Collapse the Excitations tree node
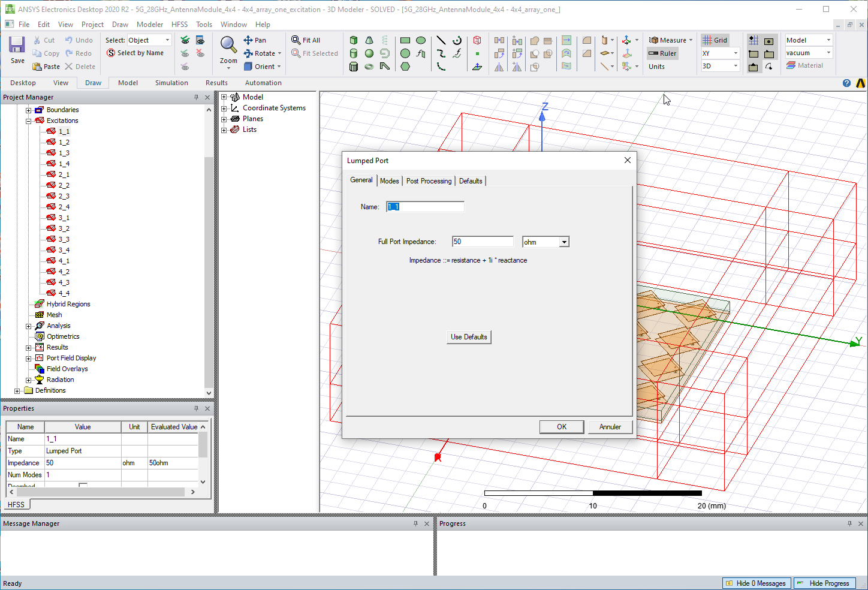Screen dimensions: 868x590 [x=28, y=121]
